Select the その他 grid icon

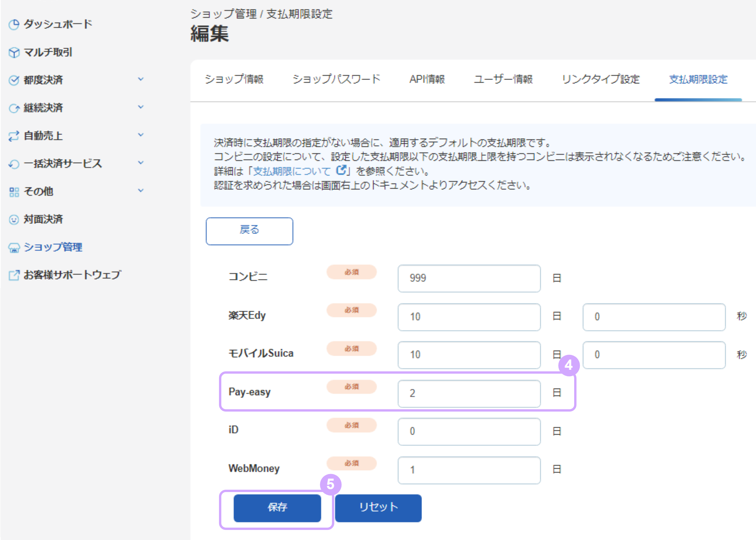(14, 191)
